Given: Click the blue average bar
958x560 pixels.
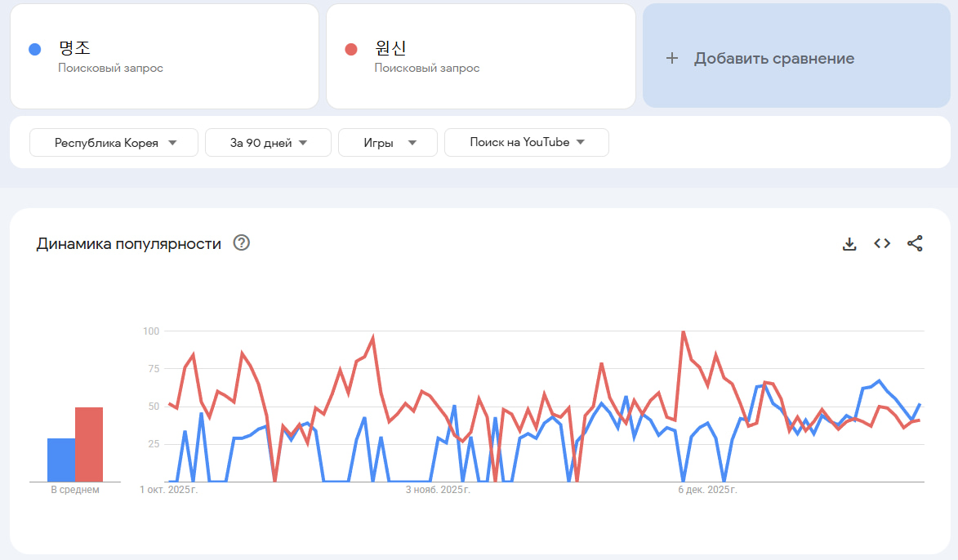Looking at the screenshot, I should 61,460.
